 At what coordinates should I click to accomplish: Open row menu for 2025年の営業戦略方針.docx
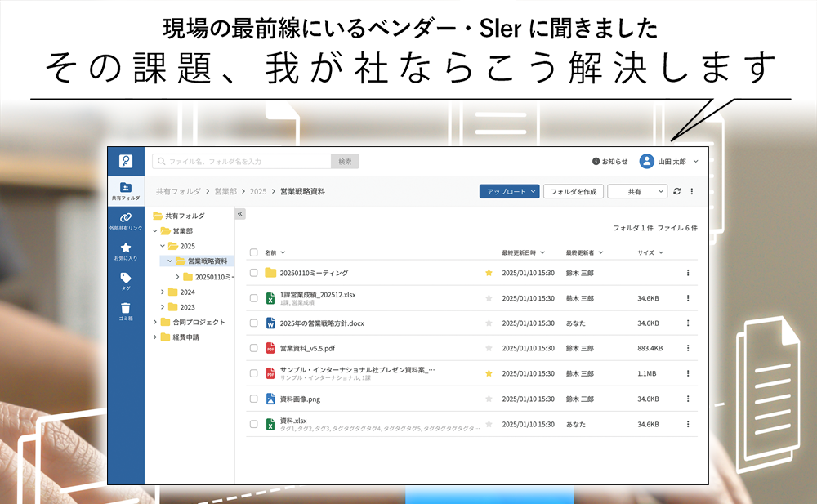coord(688,323)
